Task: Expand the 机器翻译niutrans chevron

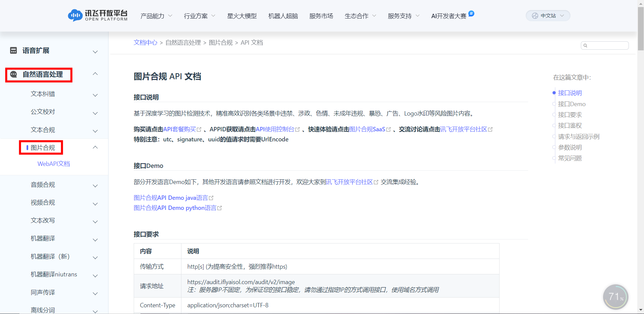Action: pyautogui.click(x=95, y=276)
